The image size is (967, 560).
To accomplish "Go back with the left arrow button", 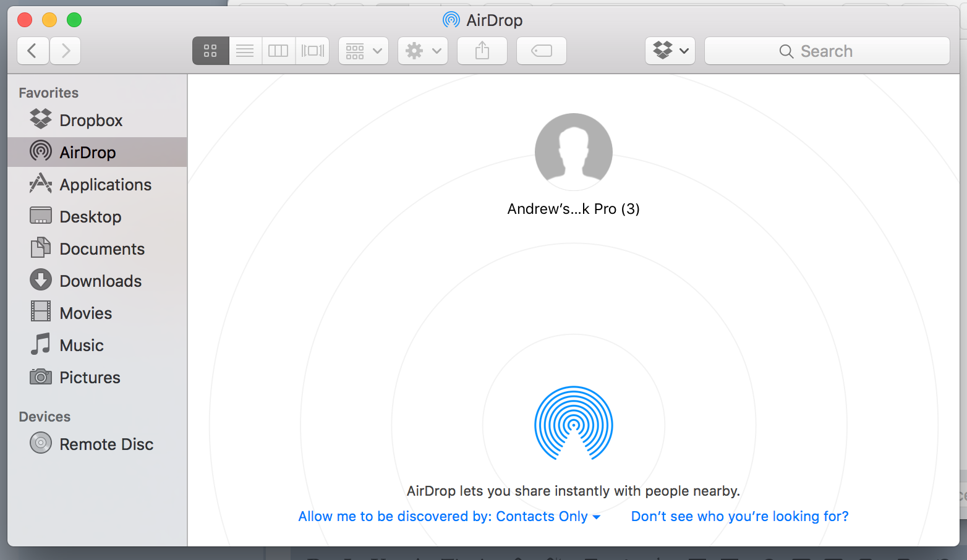I will point(33,51).
